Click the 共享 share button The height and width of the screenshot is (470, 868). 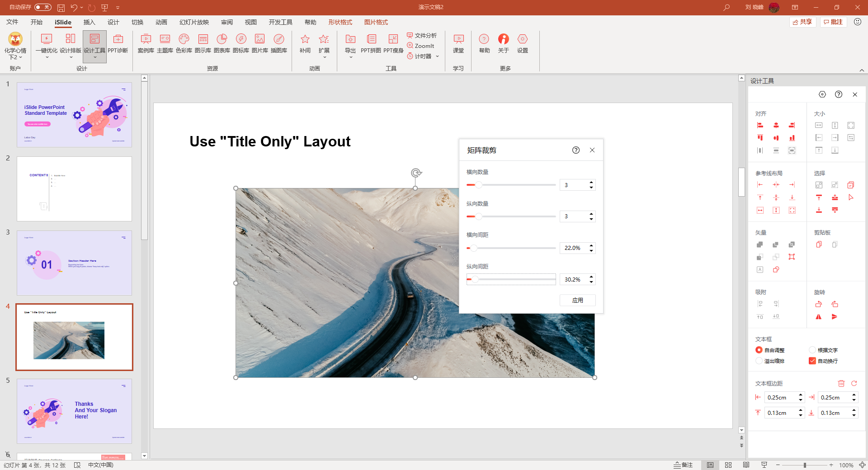coord(802,22)
